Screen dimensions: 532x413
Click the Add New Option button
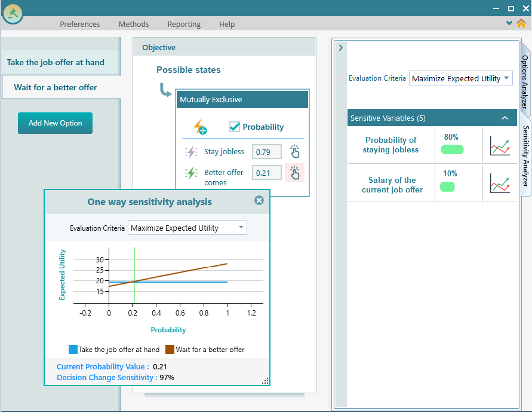(x=55, y=123)
